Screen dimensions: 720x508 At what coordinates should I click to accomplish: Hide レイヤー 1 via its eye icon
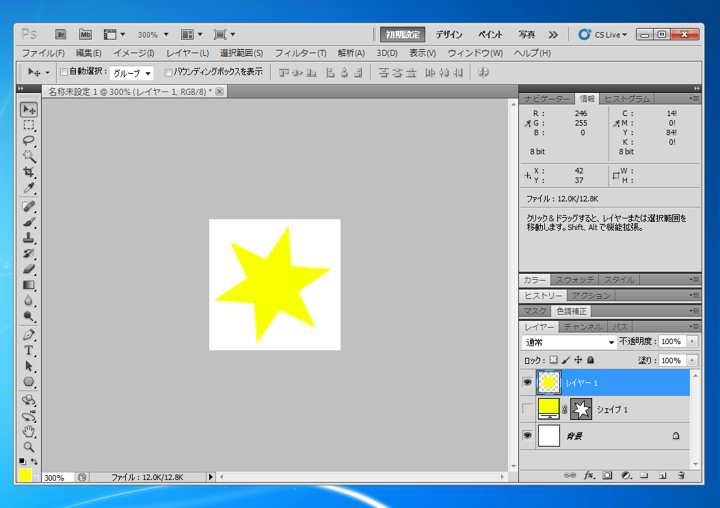click(x=527, y=382)
